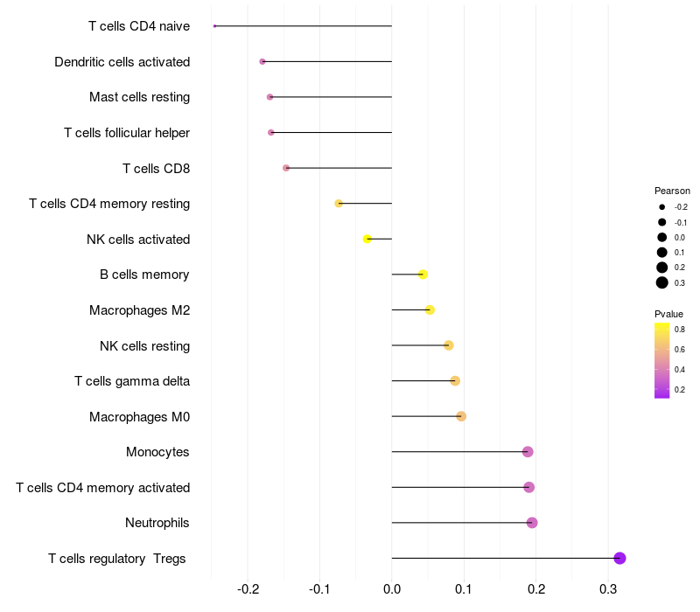
Task: Select the Monocytes data point
Action: [x=528, y=452]
